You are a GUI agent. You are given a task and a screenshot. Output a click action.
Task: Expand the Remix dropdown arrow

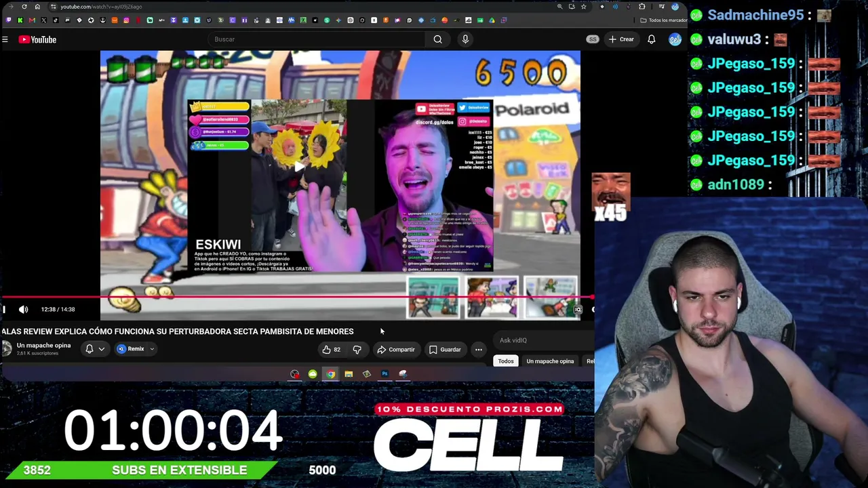point(152,349)
